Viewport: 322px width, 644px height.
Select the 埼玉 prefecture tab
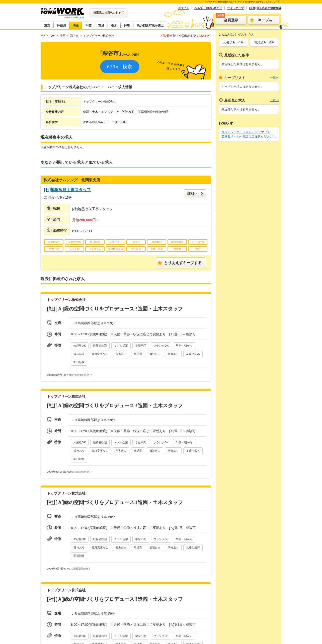pyautogui.click(x=76, y=26)
